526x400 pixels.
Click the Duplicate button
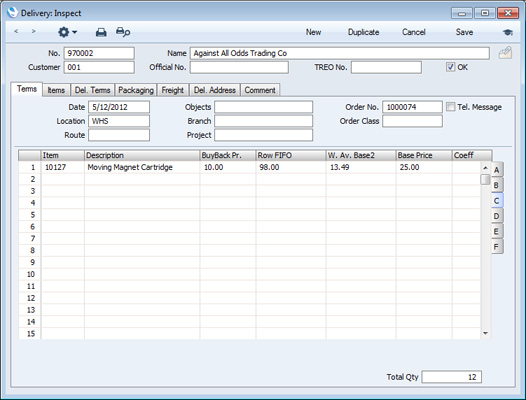click(363, 32)
